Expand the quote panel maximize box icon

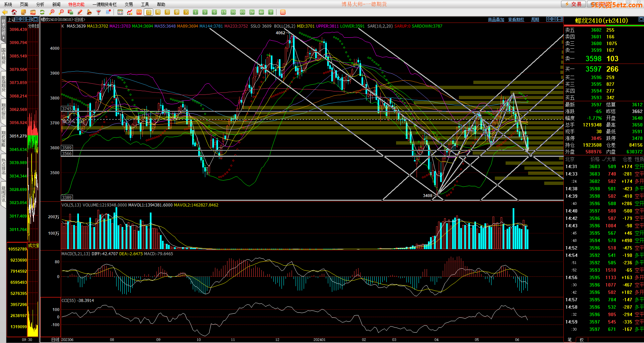(641, 20)
